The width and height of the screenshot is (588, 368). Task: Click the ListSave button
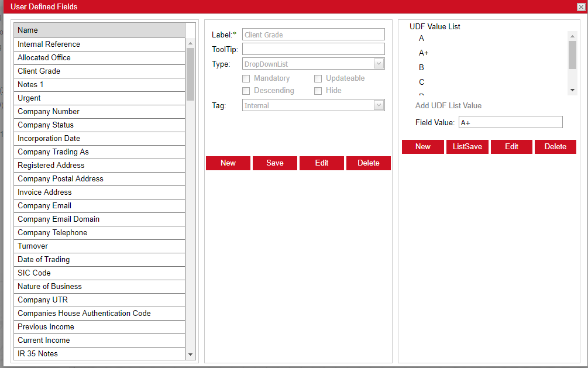coord(467,147)
